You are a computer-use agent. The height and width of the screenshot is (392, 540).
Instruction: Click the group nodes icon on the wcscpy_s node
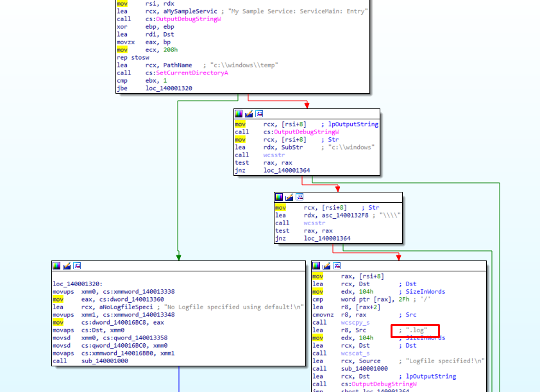(336, 265)
